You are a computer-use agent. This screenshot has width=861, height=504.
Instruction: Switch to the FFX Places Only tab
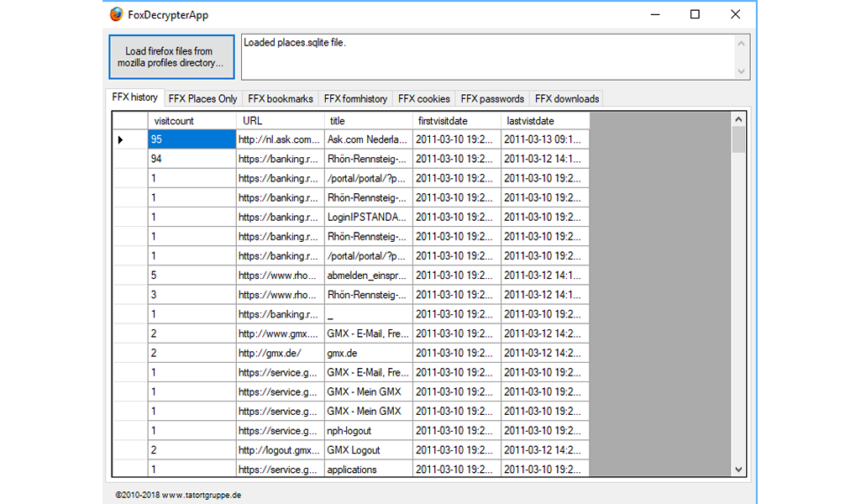coord(202,98)
